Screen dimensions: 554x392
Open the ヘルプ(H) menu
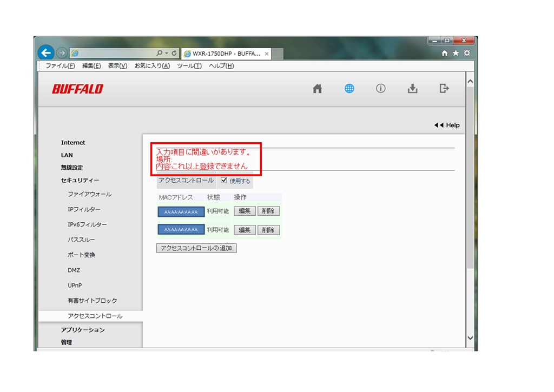[x=221, y=65]
